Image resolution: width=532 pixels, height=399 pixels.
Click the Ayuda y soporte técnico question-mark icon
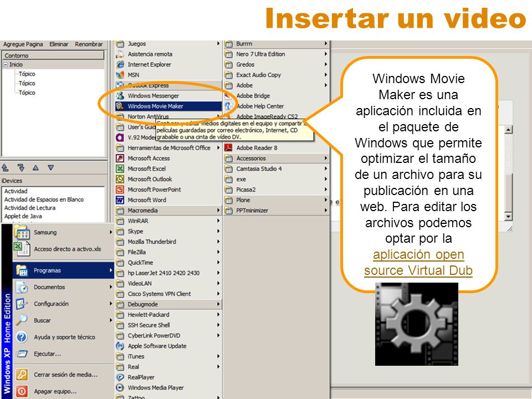[22, 337]
